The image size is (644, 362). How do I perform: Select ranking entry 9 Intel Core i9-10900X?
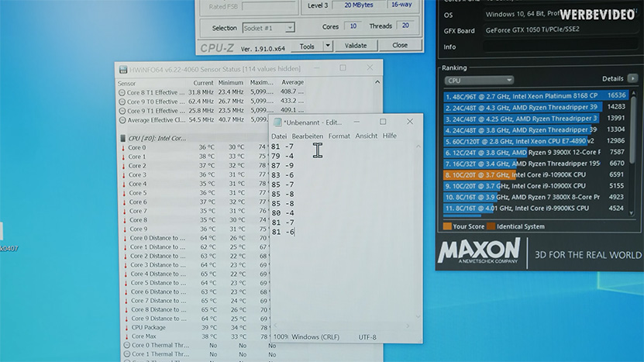[x=536, y=186]
